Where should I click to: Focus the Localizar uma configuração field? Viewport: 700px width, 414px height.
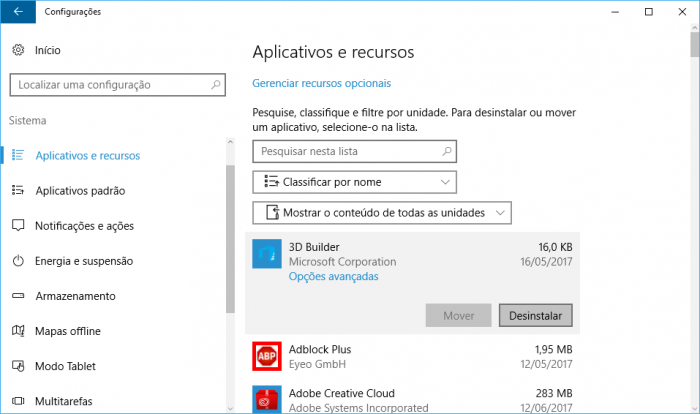pyautogui.click(x=117, y=84)
